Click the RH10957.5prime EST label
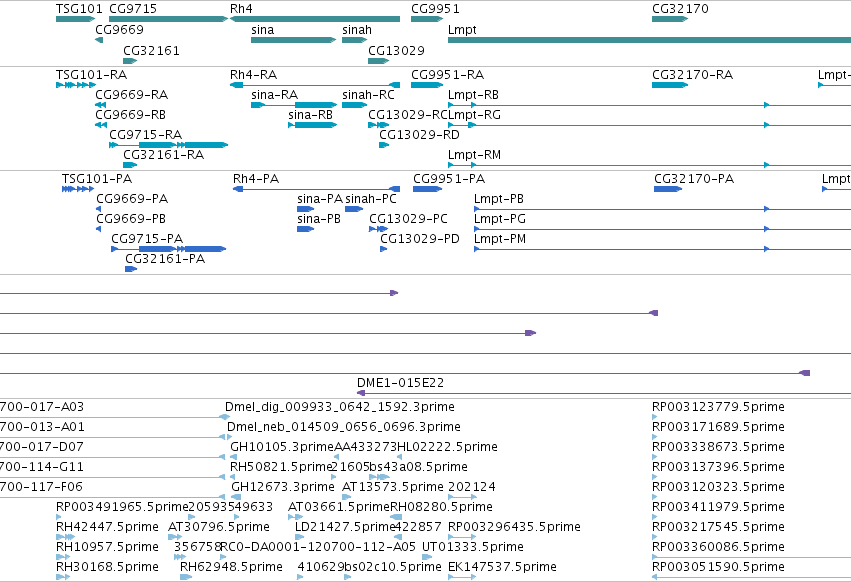 coord(107,547)
